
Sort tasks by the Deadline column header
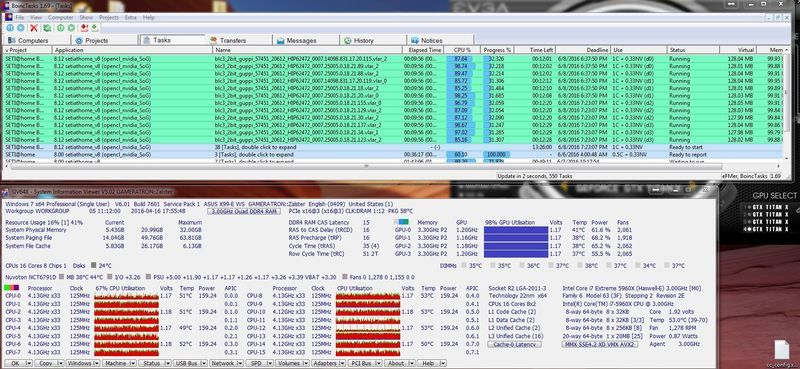(x=584, y=50)
